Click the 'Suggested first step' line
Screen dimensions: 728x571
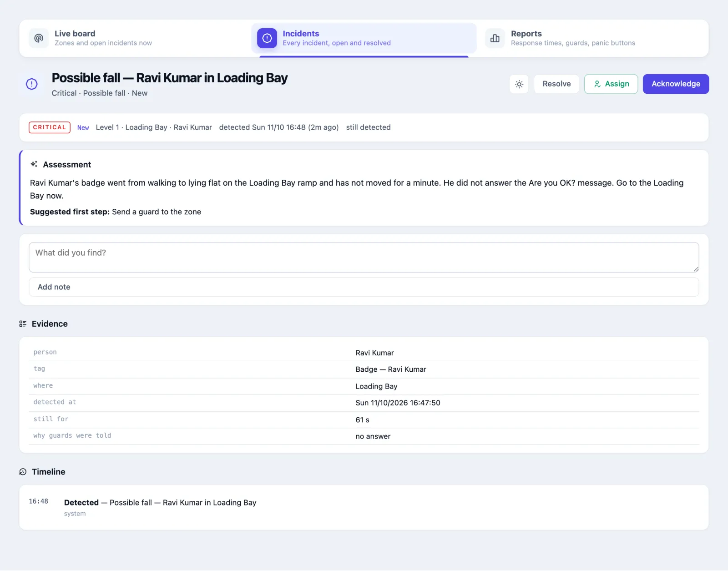point(116,212)
